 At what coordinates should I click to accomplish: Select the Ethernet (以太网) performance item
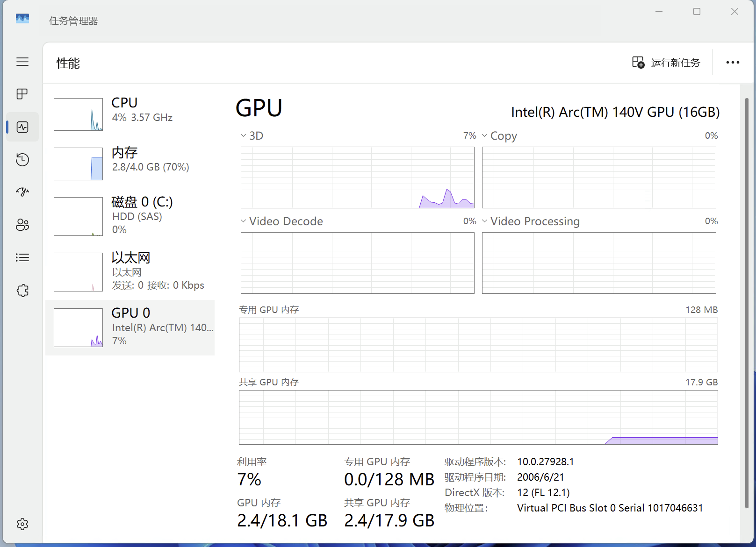(x=130, y=271)
